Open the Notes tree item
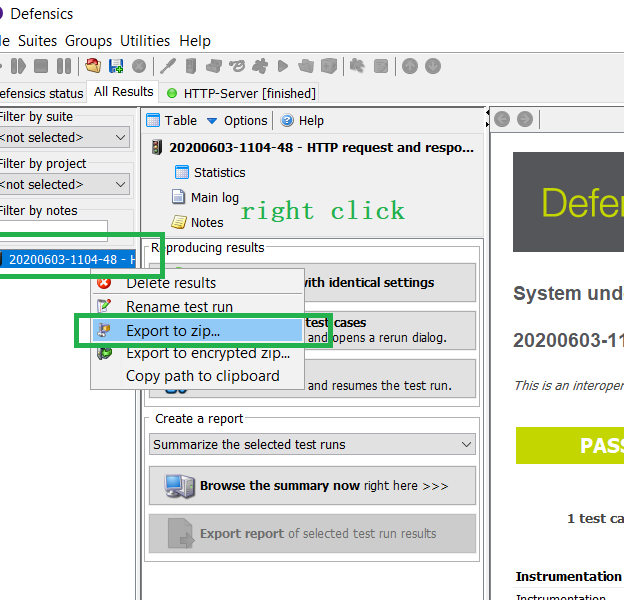 197,222
